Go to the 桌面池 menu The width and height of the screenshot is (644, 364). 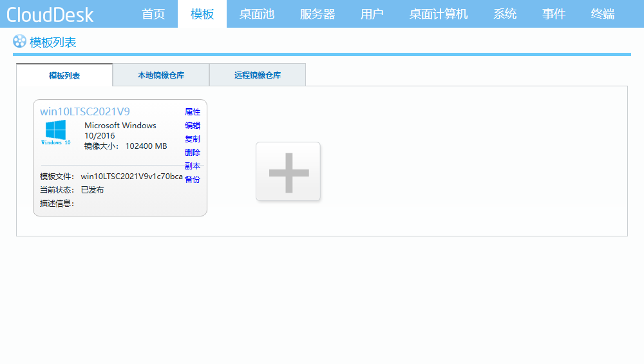[x=257, y=14]
